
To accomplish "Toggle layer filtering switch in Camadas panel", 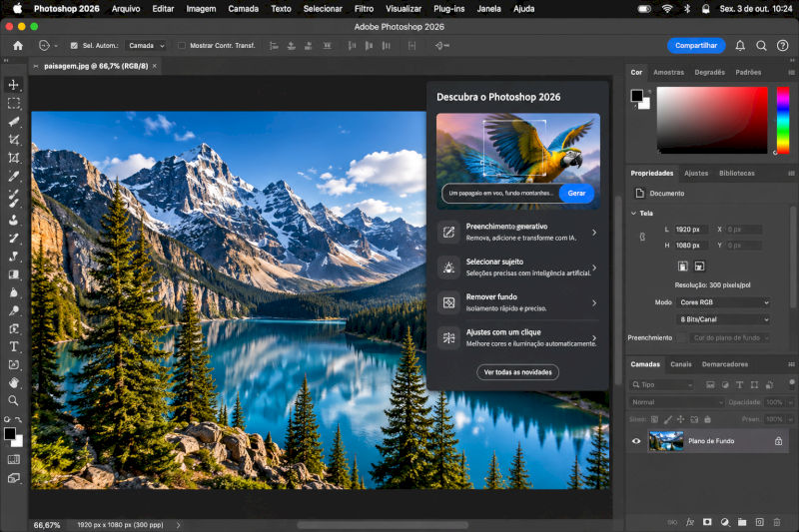I will [x=791, y=383].
